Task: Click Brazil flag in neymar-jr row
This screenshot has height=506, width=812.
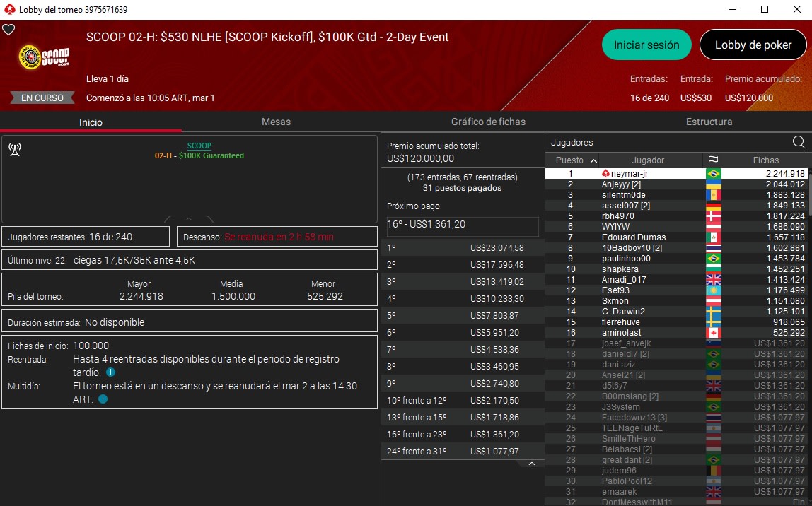Action: pos(713,174)
